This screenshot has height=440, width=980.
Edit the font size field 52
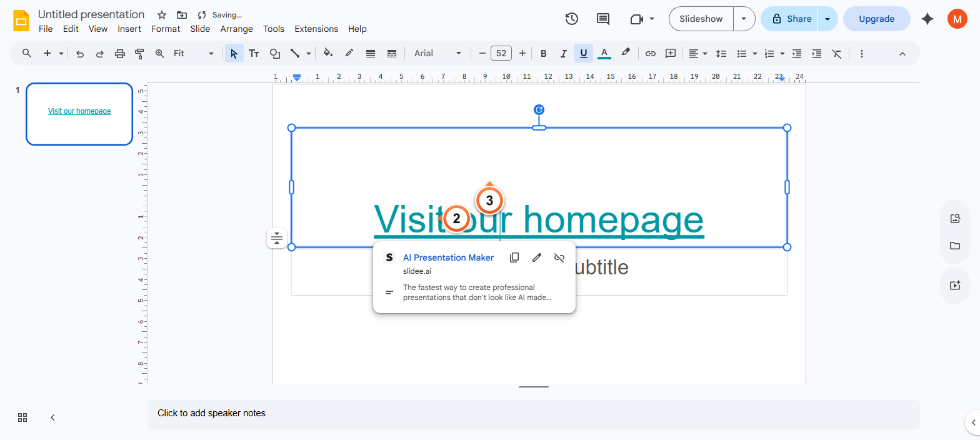[501, 54]
